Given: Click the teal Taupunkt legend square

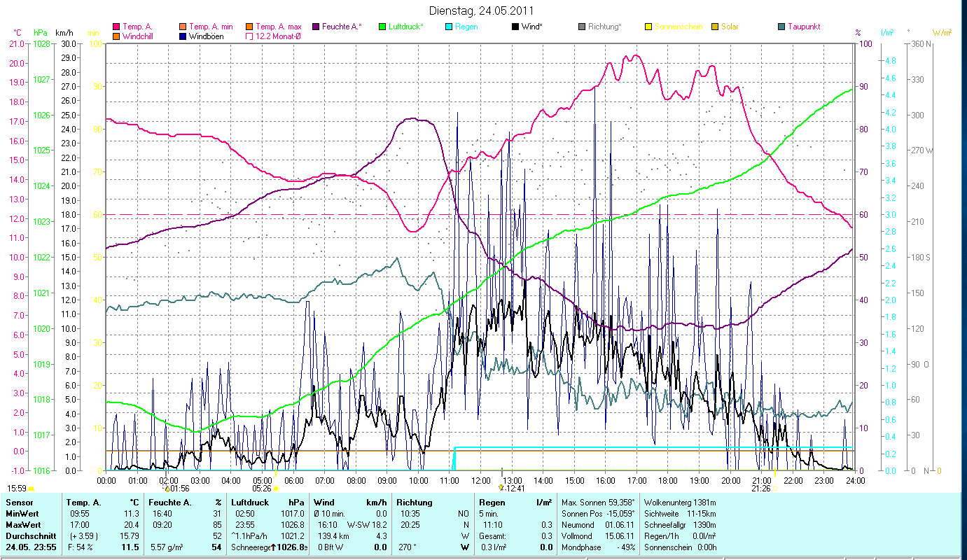Looking at the screenshot, I should click(x=781, y=27).
